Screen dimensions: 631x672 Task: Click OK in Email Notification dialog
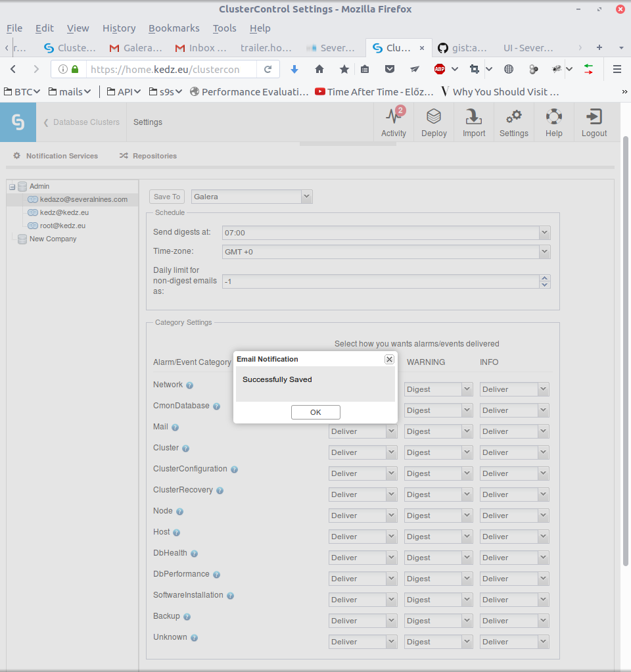pyautogui.click(x=315, y=412)
